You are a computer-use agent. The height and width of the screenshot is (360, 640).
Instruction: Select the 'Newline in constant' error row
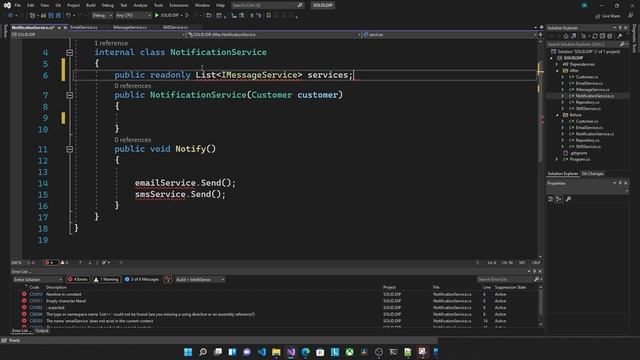(x=276, y=294)
